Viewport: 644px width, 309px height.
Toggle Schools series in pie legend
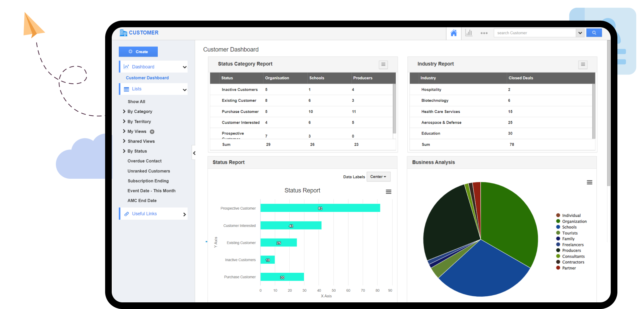(x=569, y=227)
